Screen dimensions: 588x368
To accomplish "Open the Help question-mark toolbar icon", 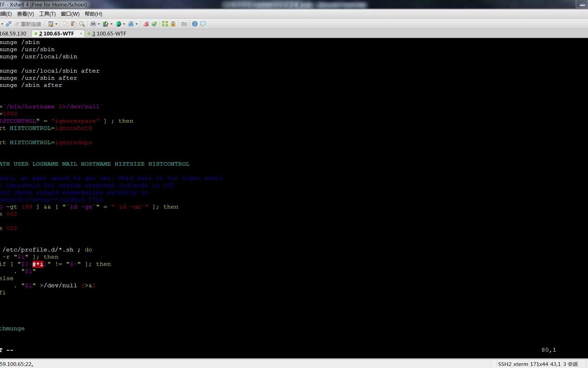I will pos(194,24).
